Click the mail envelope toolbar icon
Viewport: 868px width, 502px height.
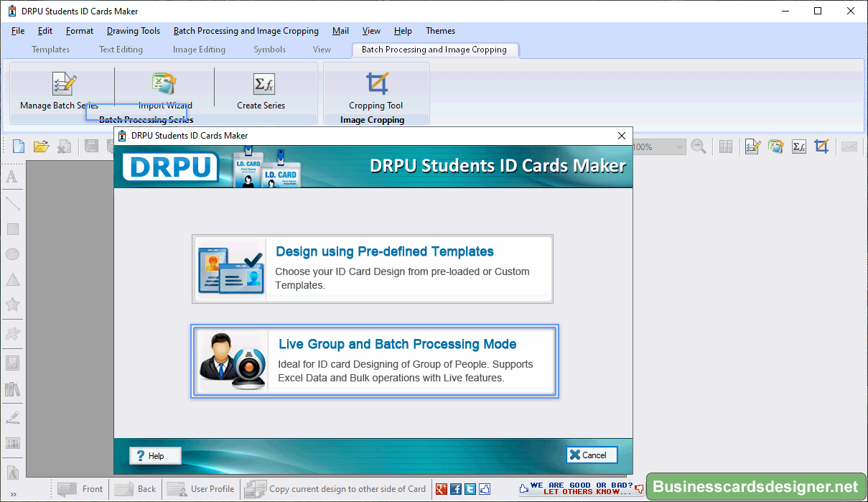tap(849, 147)
